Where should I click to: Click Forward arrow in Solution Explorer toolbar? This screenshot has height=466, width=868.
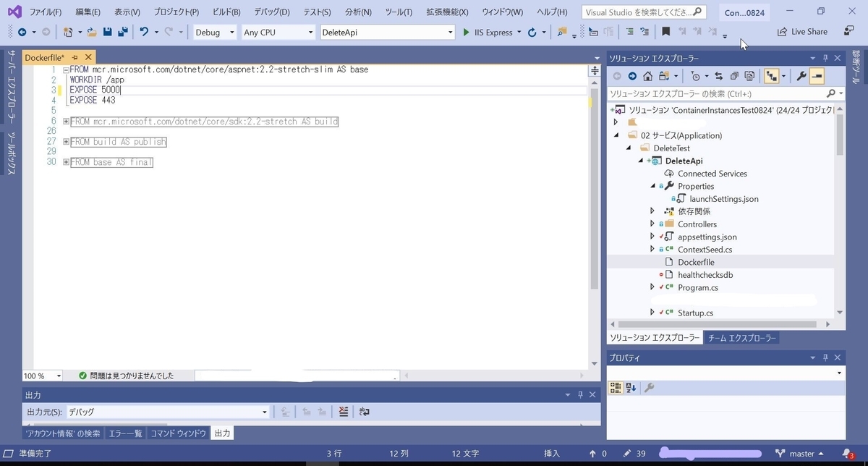(x=632, y=76)
